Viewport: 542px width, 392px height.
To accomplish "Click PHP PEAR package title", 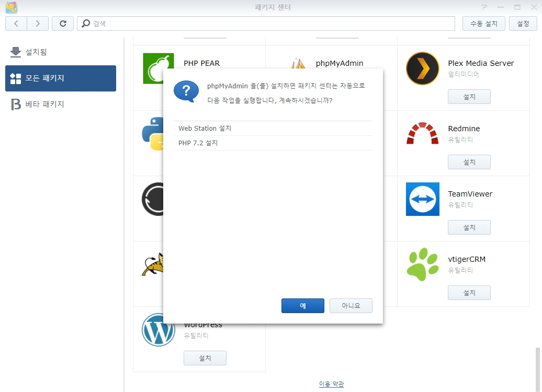I will point(201,63).
